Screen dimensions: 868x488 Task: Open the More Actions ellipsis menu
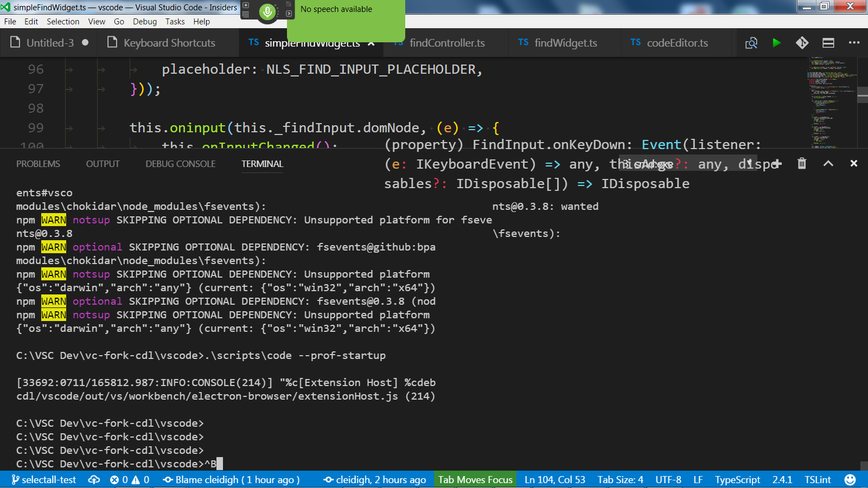854,43
